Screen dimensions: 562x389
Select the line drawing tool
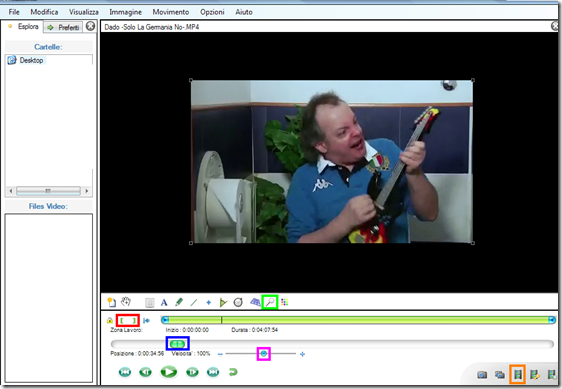pos(194,303)
